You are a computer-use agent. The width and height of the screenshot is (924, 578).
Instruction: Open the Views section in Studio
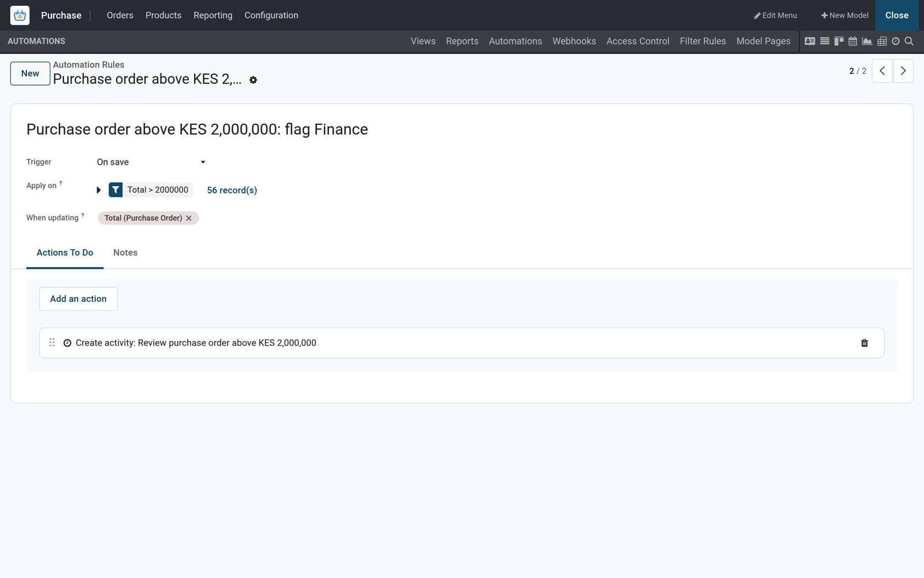click(423, 41)
